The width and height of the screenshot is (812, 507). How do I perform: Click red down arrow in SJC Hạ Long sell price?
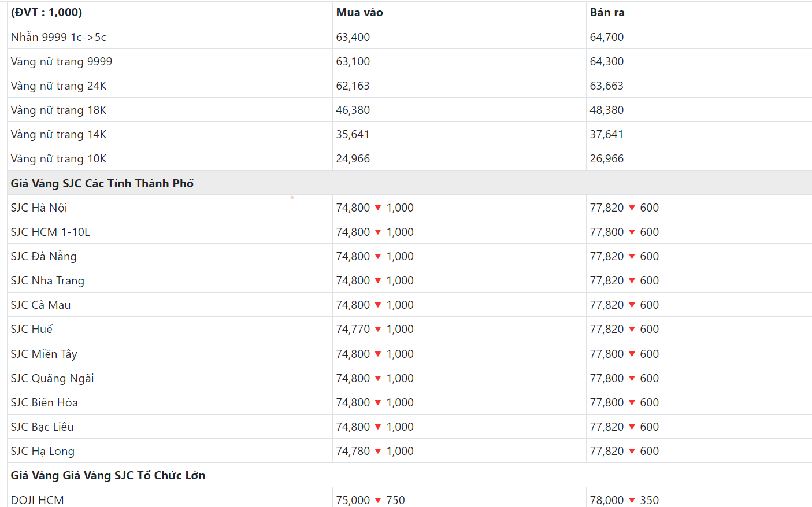click(632, 451)
